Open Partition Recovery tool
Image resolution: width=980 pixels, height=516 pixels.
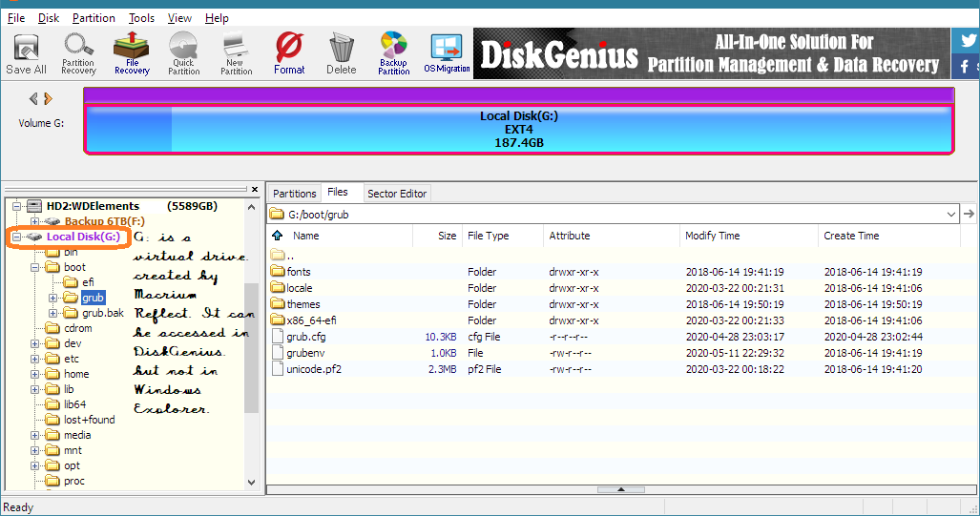tap(78, 53)
